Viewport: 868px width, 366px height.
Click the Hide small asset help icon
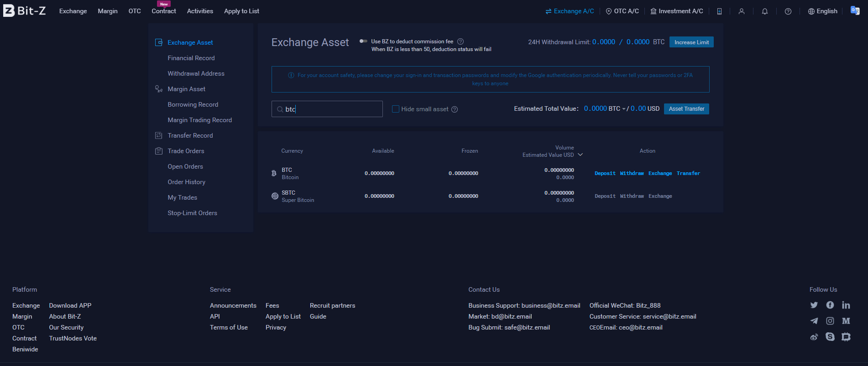tap(455, 109)
